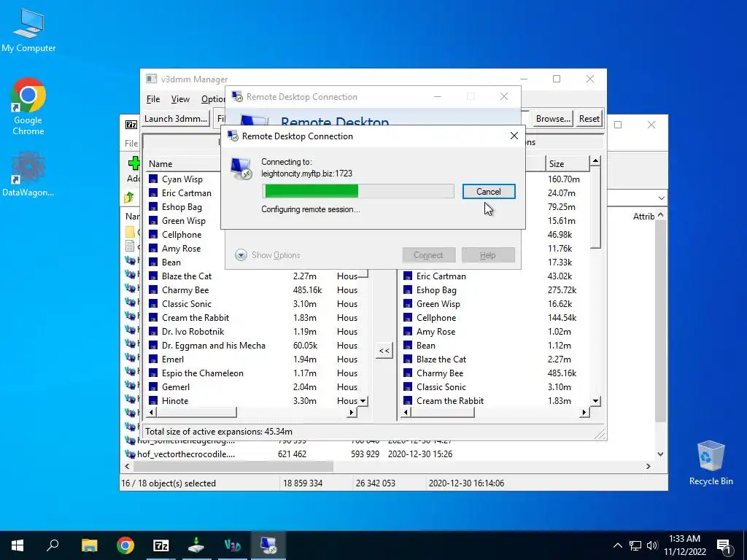747x560 pixels.
Task: Click the Espio the Chameleon file icon
Action: tap(153, 373)
